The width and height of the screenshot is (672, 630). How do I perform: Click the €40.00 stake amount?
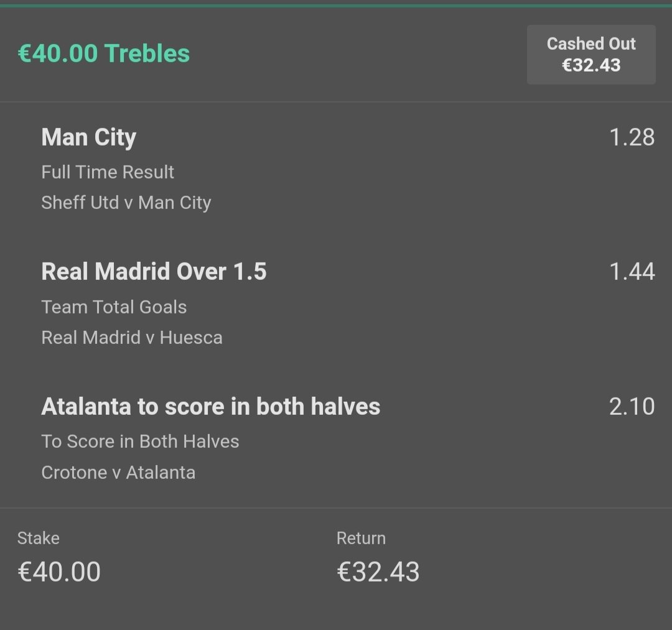click(x=59, y=572)
